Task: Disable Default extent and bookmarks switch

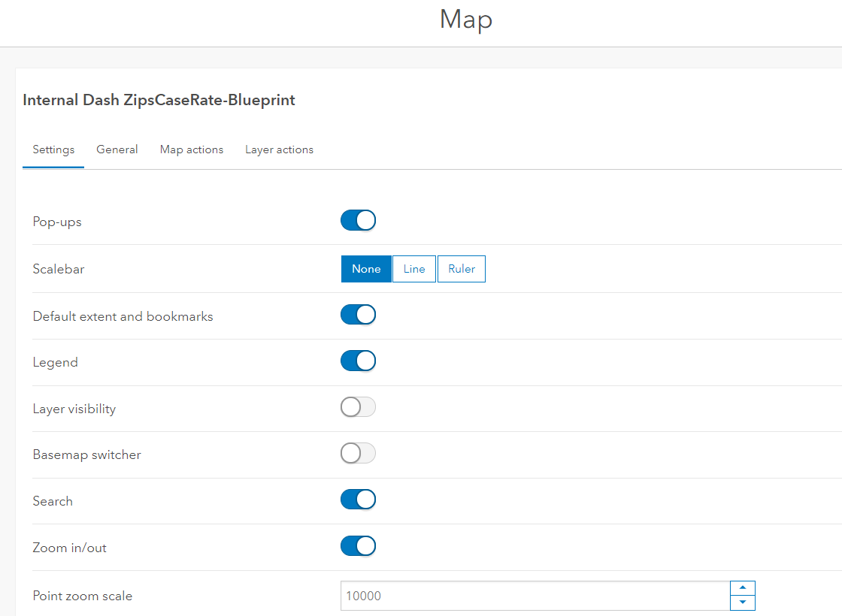Action: point(358,315)
